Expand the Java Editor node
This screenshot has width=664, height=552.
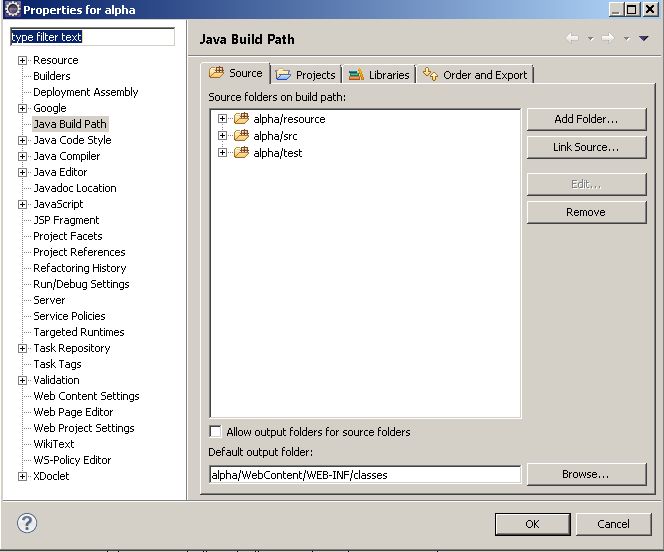[x=22, y=172]
